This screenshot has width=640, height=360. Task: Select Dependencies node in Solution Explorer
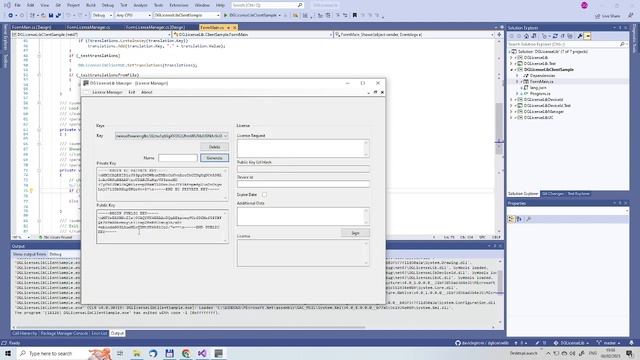tap(542, 76)
